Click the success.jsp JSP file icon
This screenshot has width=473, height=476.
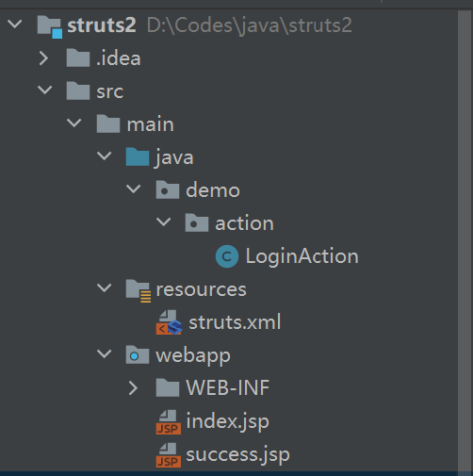[x=169, y=455]
